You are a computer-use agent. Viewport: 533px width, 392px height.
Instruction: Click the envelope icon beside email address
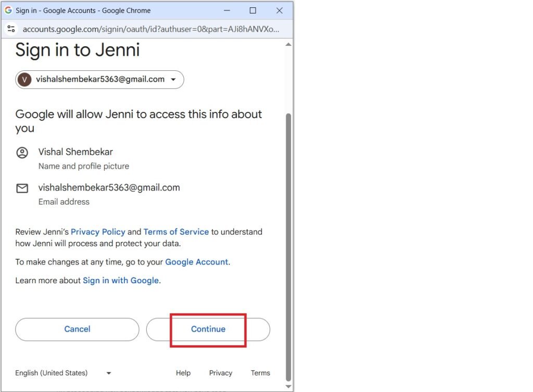point(22,188)
